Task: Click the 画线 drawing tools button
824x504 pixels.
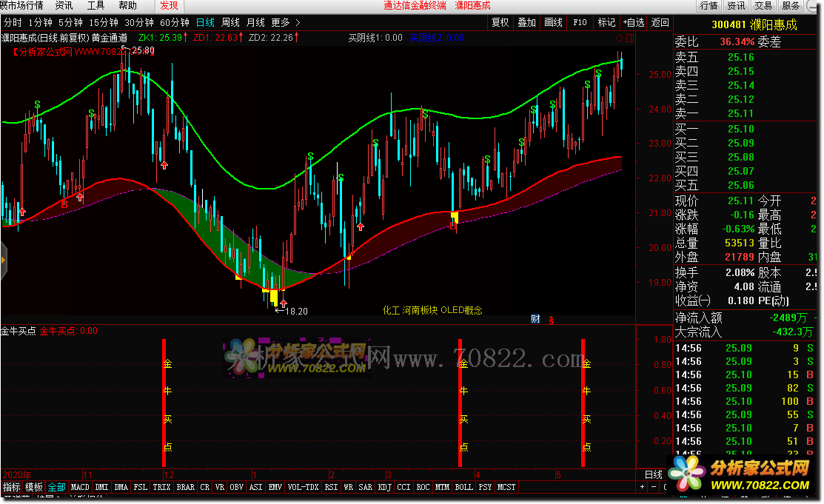Action: 553,23
